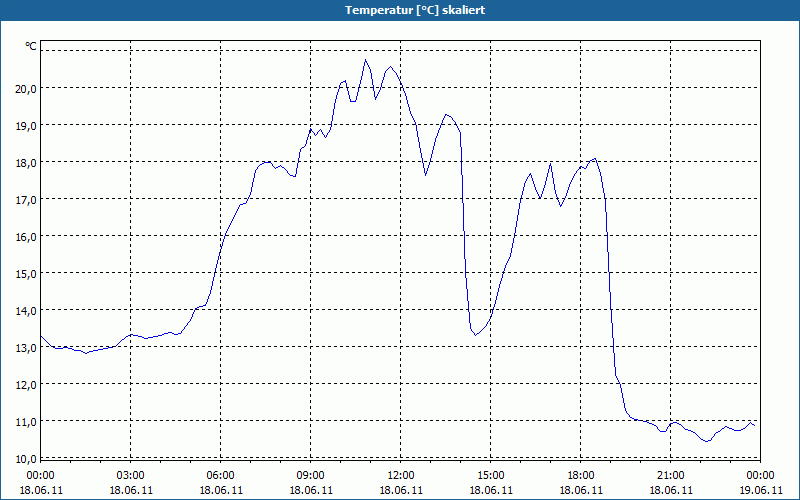800x500 pixels.
Task: Click the 03:00 time axis label
Action: coord(131,476)
